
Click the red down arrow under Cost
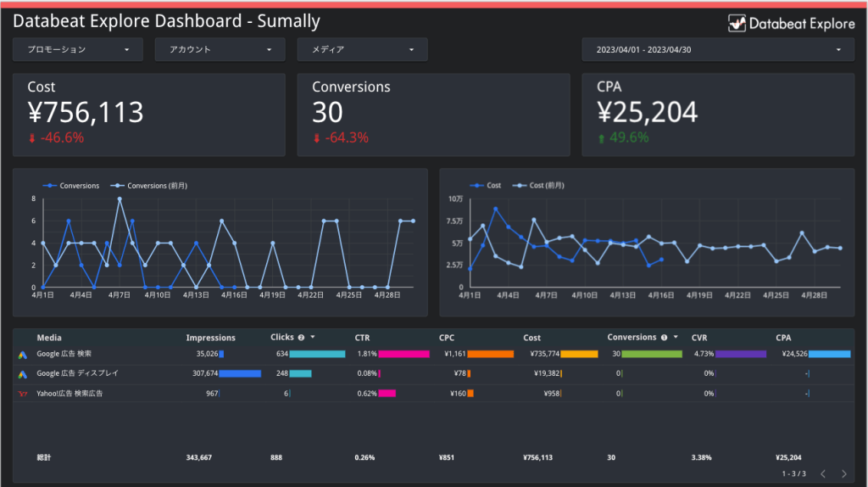click(x=32, y=138)
